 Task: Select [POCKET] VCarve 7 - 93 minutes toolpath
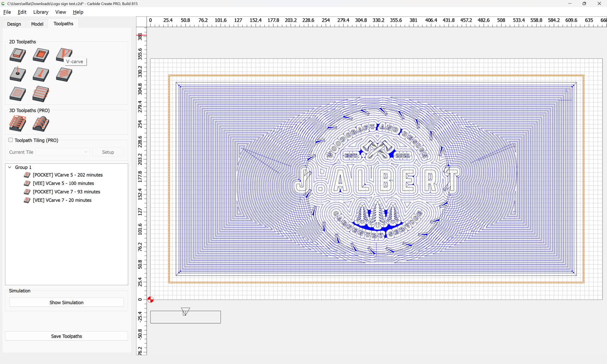tap(66, 192)
